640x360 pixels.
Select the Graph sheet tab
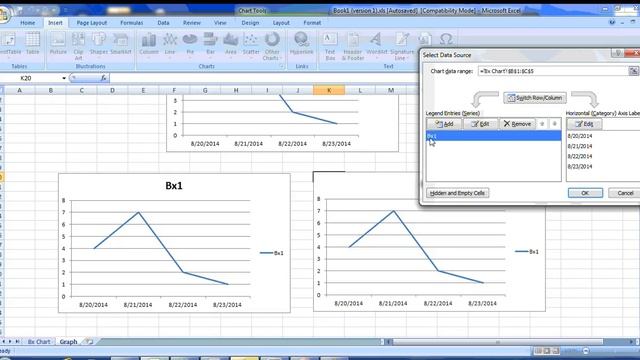68,342
